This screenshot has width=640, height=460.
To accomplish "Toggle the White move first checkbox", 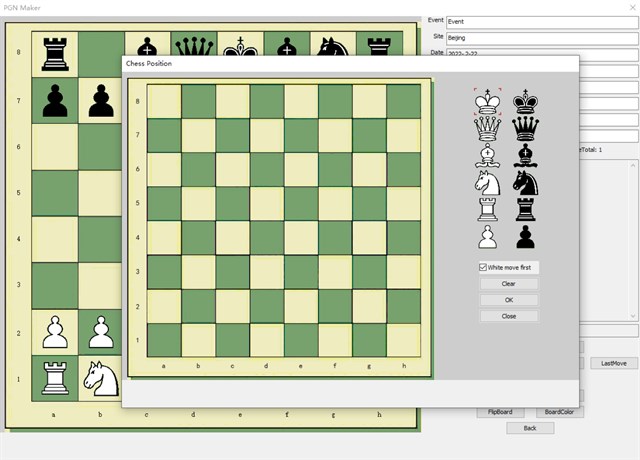I will coord(483,267).
